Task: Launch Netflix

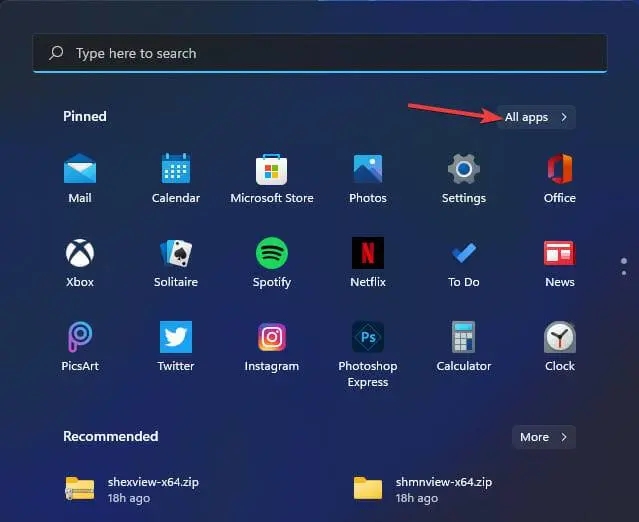Action: [x=368, y=263]
